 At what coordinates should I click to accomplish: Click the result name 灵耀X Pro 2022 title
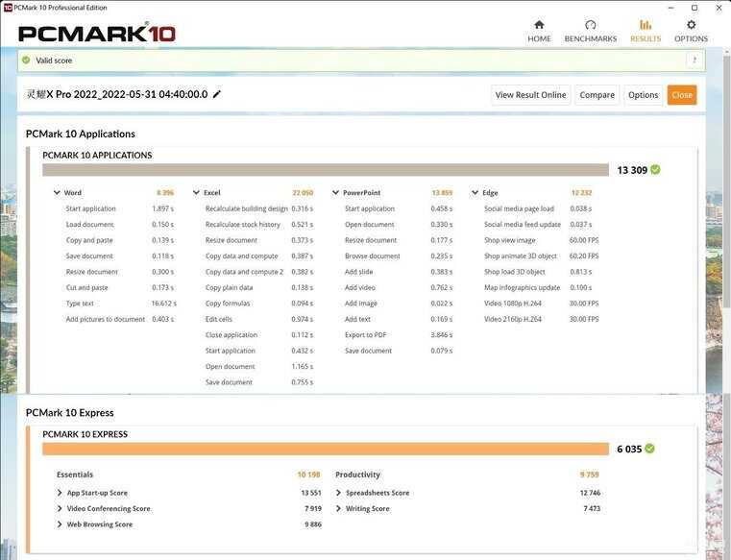[x=117, y=94]
